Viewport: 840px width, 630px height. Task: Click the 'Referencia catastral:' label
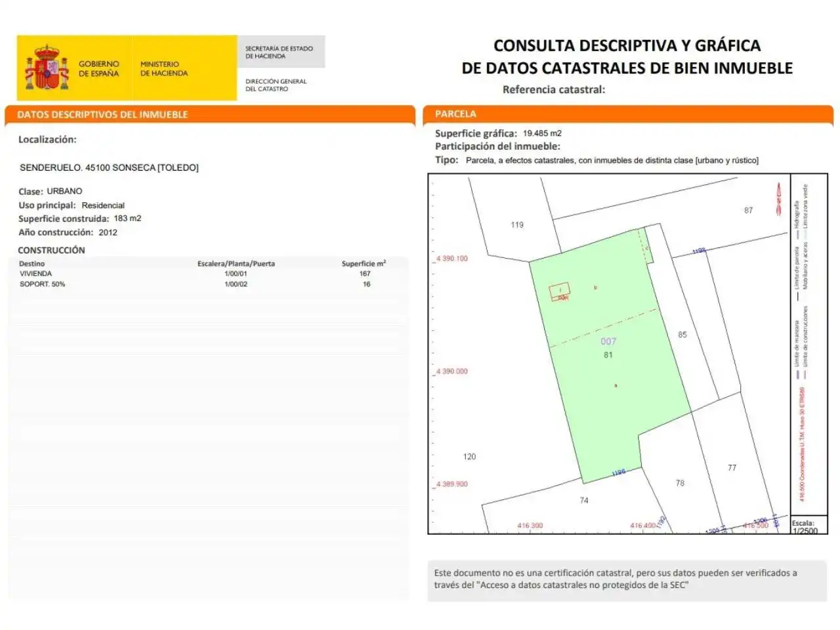(554, 90)
